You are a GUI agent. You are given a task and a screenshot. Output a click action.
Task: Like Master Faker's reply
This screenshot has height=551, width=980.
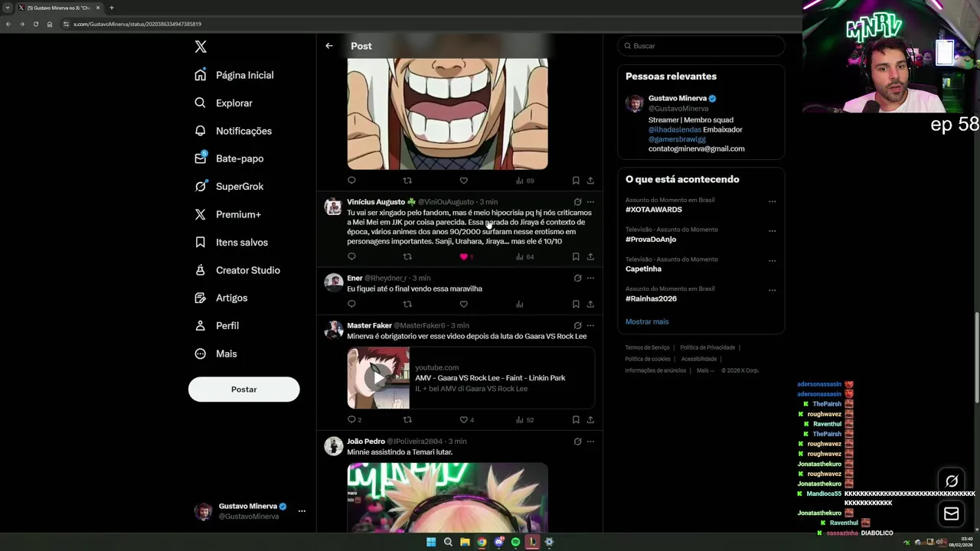tap(463, 419)
